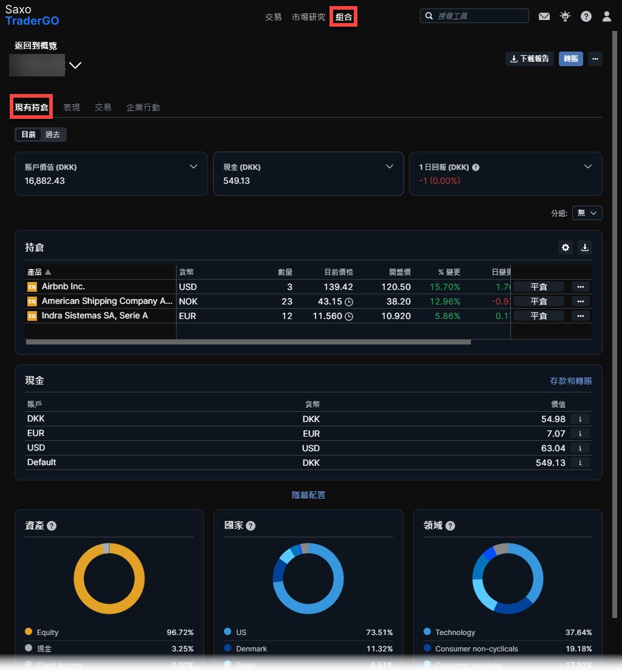622x672 pixels.
Task: Click the search magnifier icon
Action: click(x=428, y=16)
